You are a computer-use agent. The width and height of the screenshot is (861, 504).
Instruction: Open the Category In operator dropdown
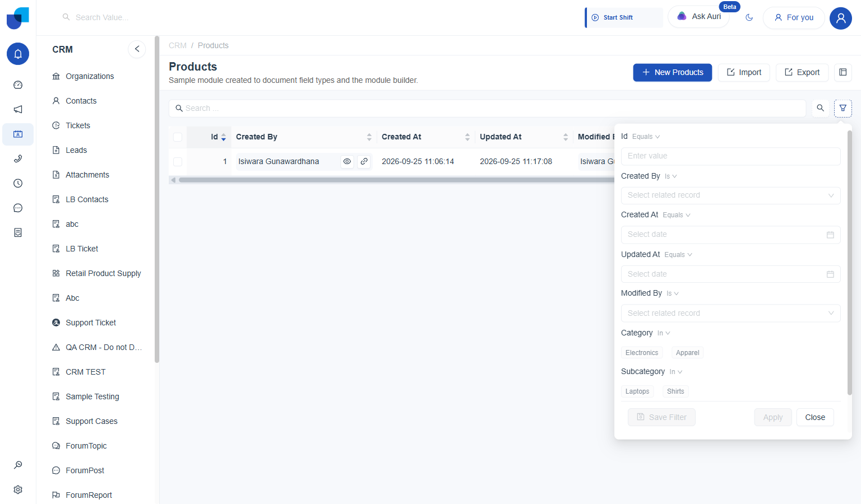coord(664,333)
